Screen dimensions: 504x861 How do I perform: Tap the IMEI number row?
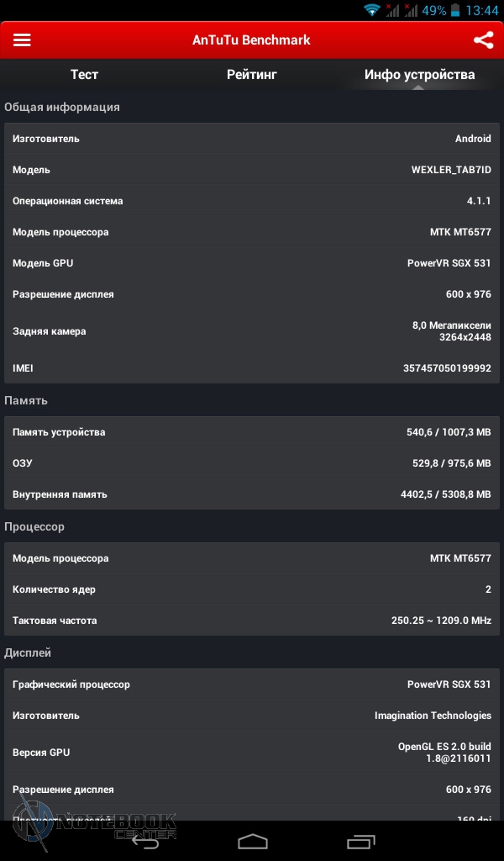click(252, 368)
